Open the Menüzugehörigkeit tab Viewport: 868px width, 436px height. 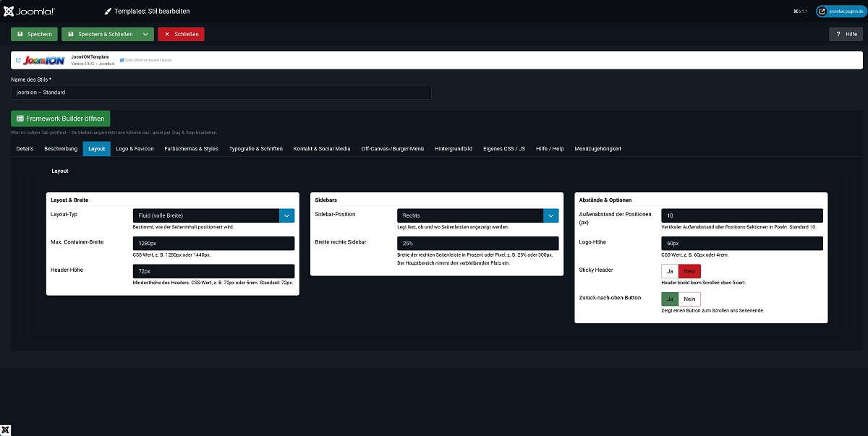point(597,149)
